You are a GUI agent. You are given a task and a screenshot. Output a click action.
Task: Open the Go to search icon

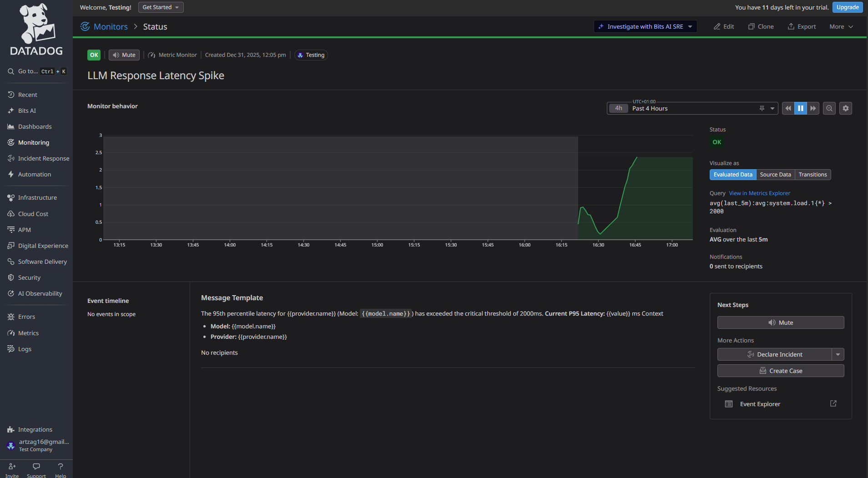(x=11, y=71)
